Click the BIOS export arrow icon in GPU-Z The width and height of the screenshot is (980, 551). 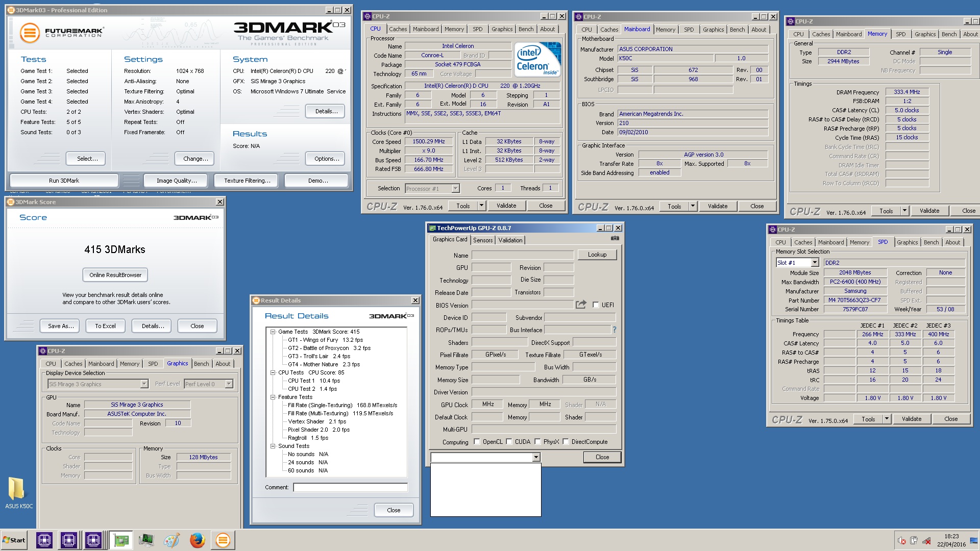click(x=581, y=305)
